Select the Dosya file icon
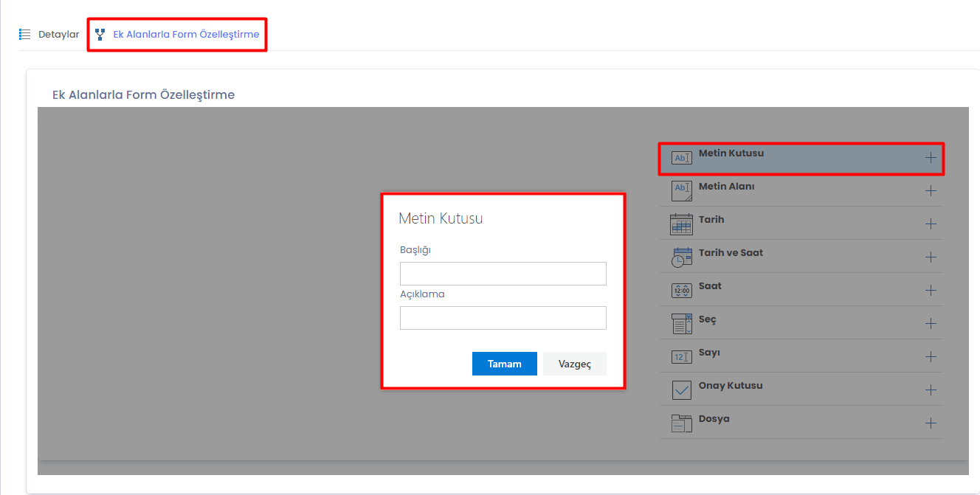980x495 pixels. [682, 423]
